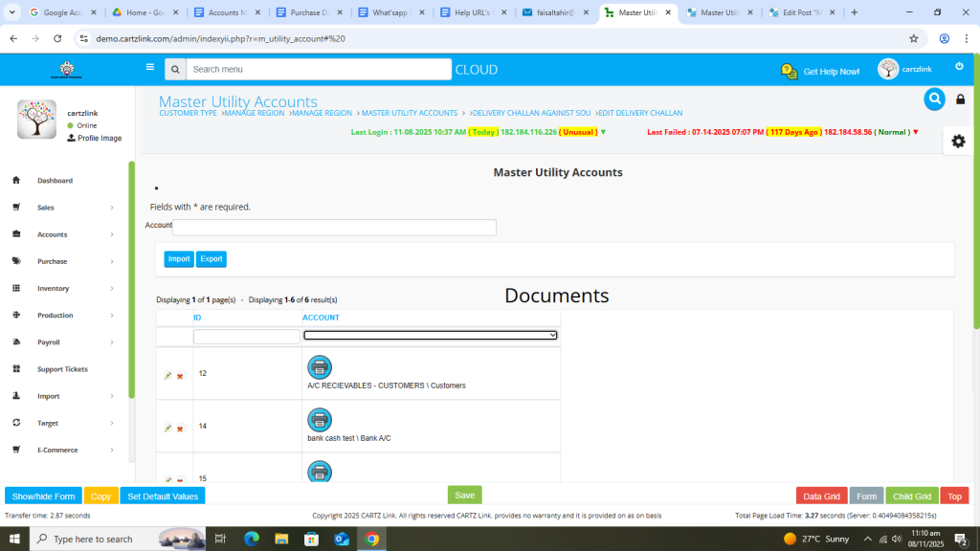Open Get Help Now! link

pyautogui.click(x=820, y=72)
